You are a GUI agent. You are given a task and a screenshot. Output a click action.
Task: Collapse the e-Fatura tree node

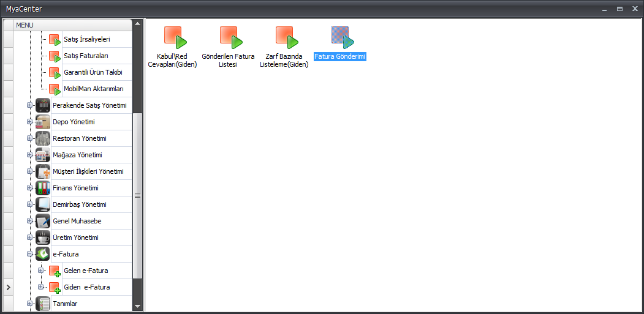29,254
